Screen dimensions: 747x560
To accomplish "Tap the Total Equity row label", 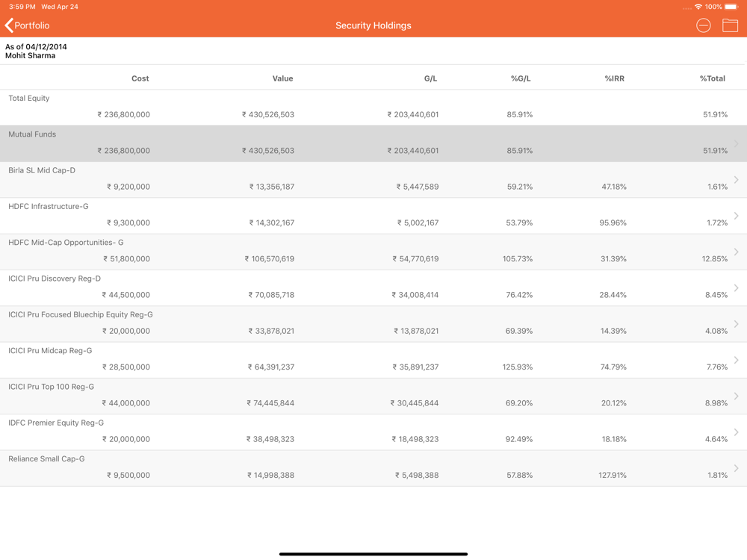I will click(29, 99).
